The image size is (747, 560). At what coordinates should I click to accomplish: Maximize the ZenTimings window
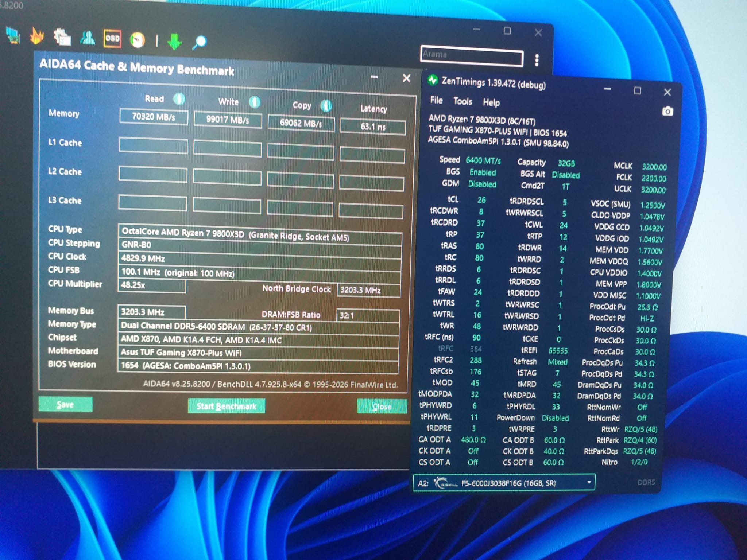[x=638, y=90]
